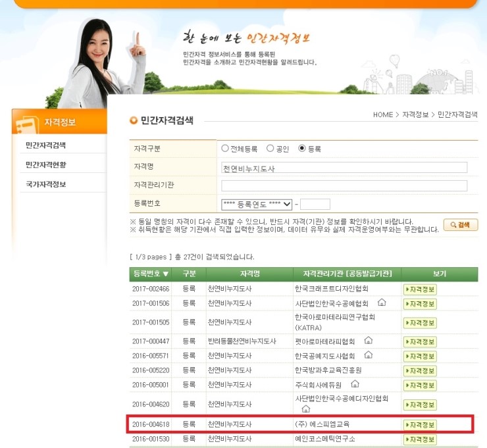Click registration number 2016-001530

[x=151, y=439]
